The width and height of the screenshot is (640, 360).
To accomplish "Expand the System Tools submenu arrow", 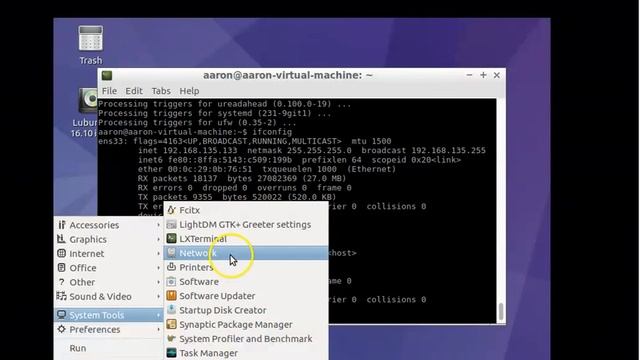I will coord(158,315).
